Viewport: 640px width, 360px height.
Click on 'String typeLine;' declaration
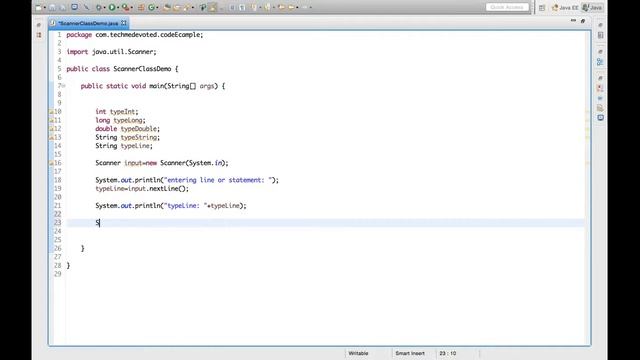click(x=124, y=146)
